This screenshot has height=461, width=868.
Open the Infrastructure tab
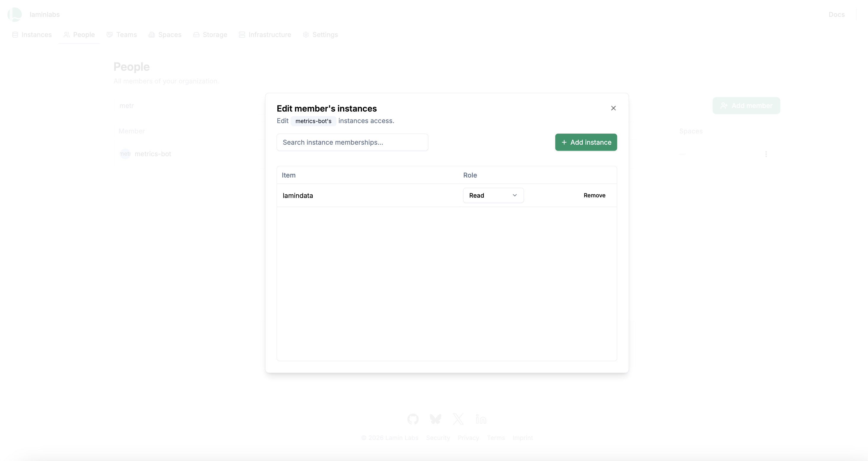[265, 35]
